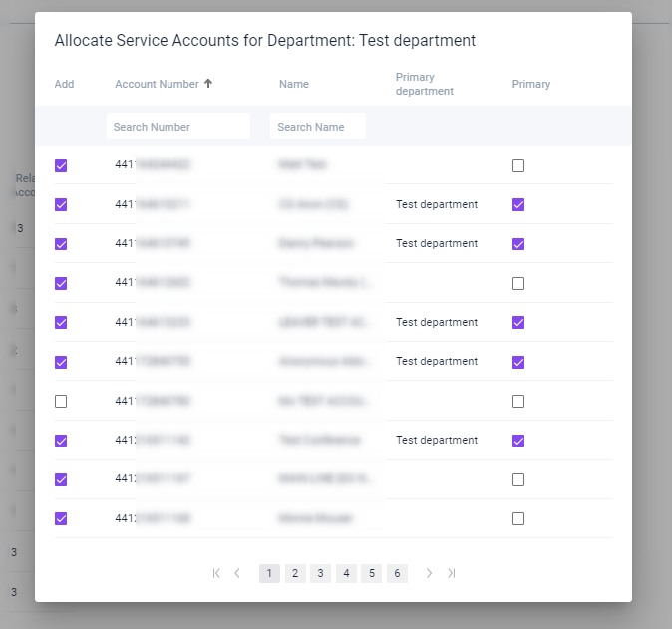Tick the Primary checkbox in the first row
Viewport: 672px width, 629px height.
[x=518, y=165]
